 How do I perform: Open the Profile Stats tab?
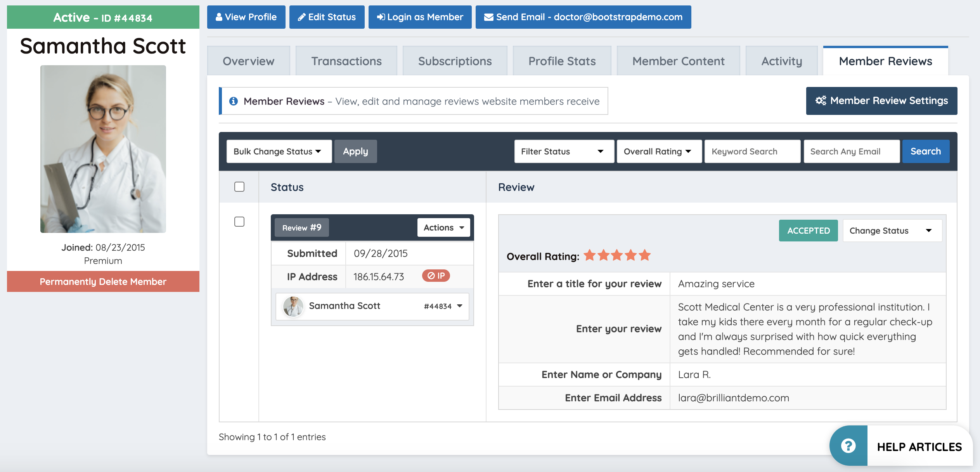561,61
